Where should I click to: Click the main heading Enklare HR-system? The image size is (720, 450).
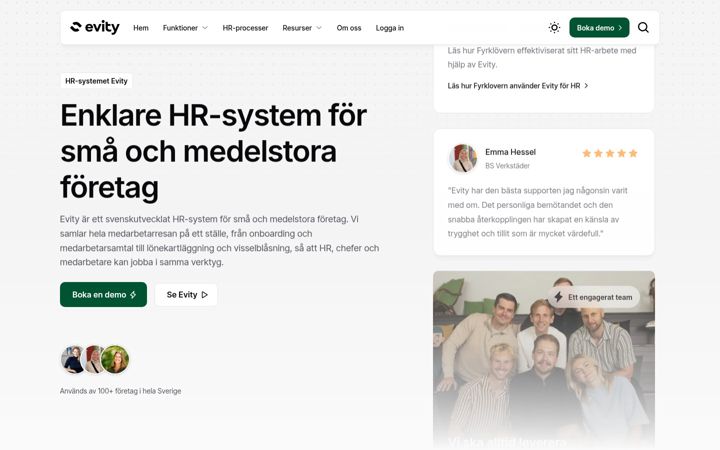pos(214,151)
